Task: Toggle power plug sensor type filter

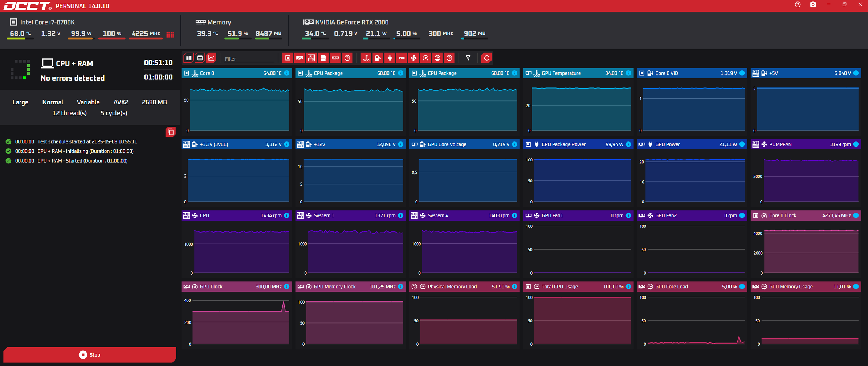Action: (390, 58)
